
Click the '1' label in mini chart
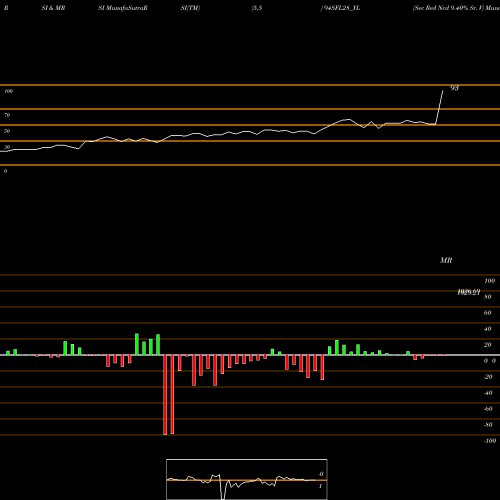pos(320,486)
